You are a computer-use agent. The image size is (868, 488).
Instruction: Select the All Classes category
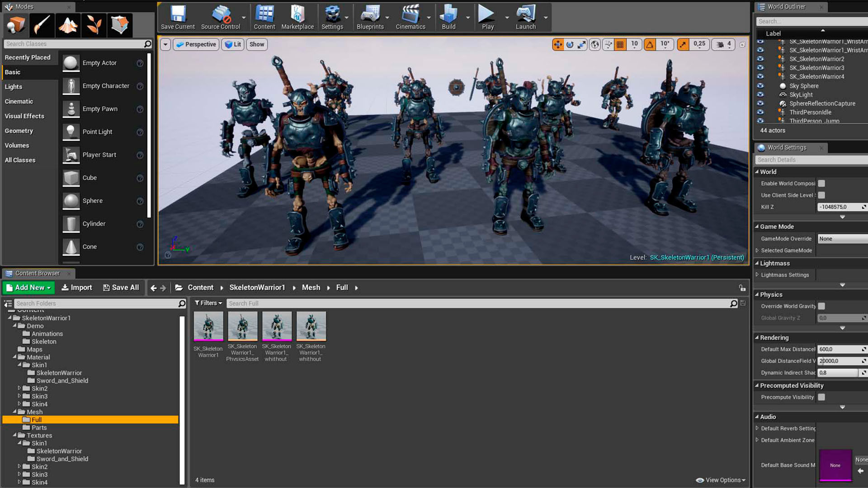[20, 160]
